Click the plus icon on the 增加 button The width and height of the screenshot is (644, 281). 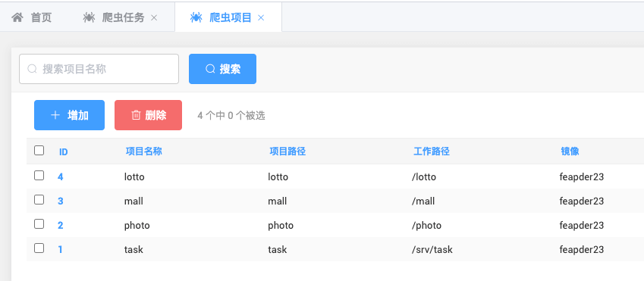coord(55,115)
